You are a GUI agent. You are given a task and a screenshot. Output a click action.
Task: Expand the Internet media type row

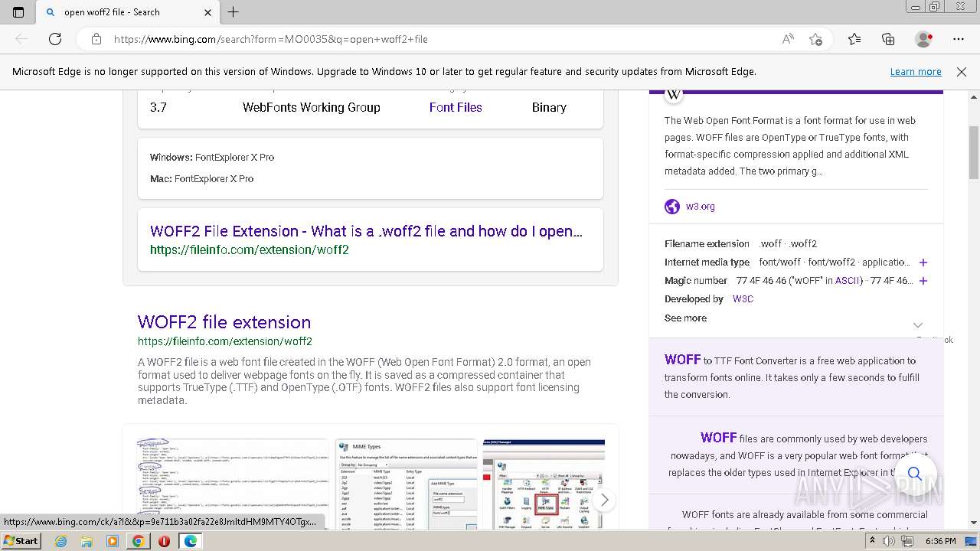923,262
